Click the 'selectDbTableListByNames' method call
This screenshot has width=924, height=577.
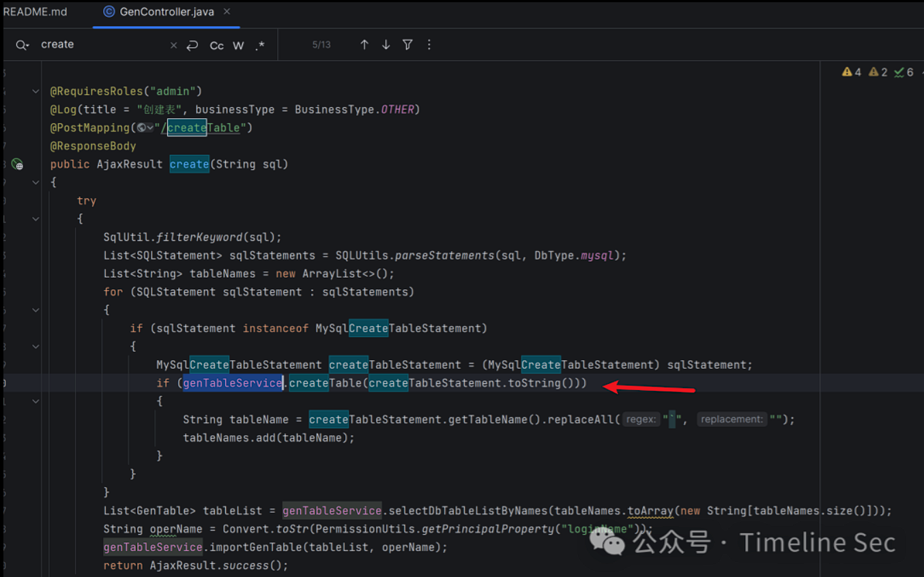[468, 511]
